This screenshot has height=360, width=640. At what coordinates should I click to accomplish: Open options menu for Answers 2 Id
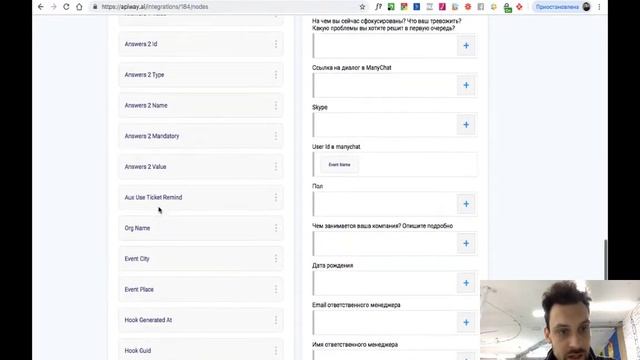(x=276, y=44)
